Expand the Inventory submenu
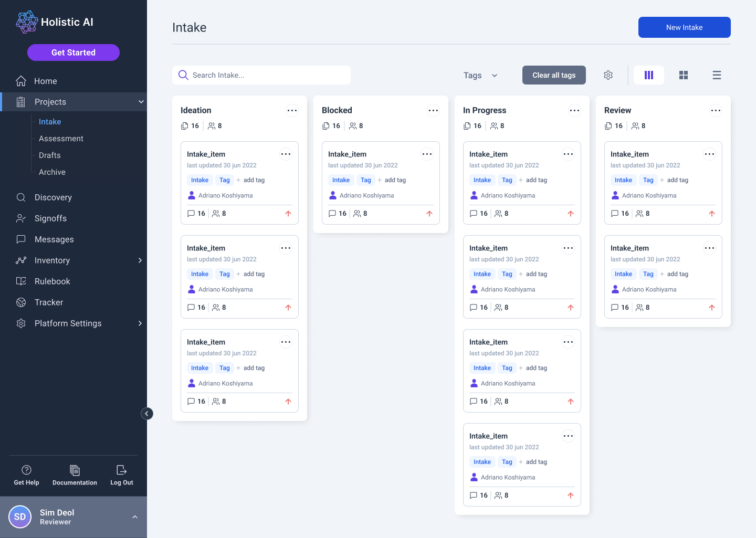 (140, 260)
